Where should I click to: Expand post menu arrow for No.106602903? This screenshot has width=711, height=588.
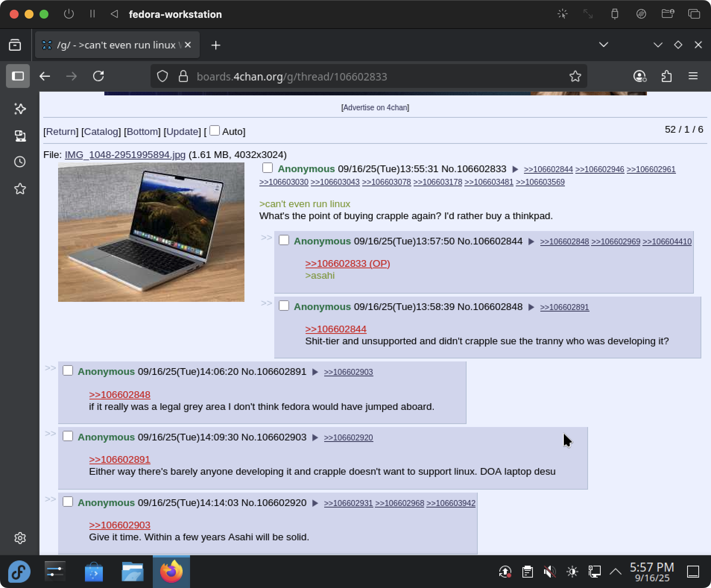[x=315, y=438]
